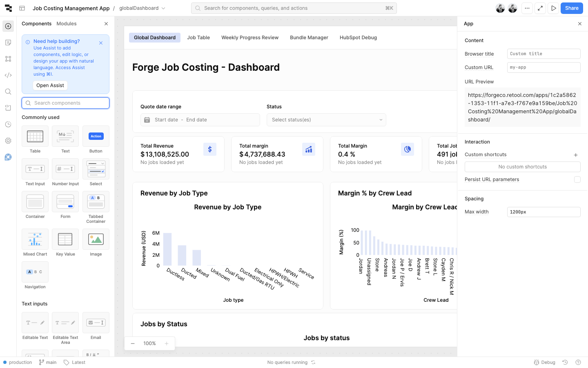
Task: Open the settings gear in left sidebar
Action: point(8,141)
